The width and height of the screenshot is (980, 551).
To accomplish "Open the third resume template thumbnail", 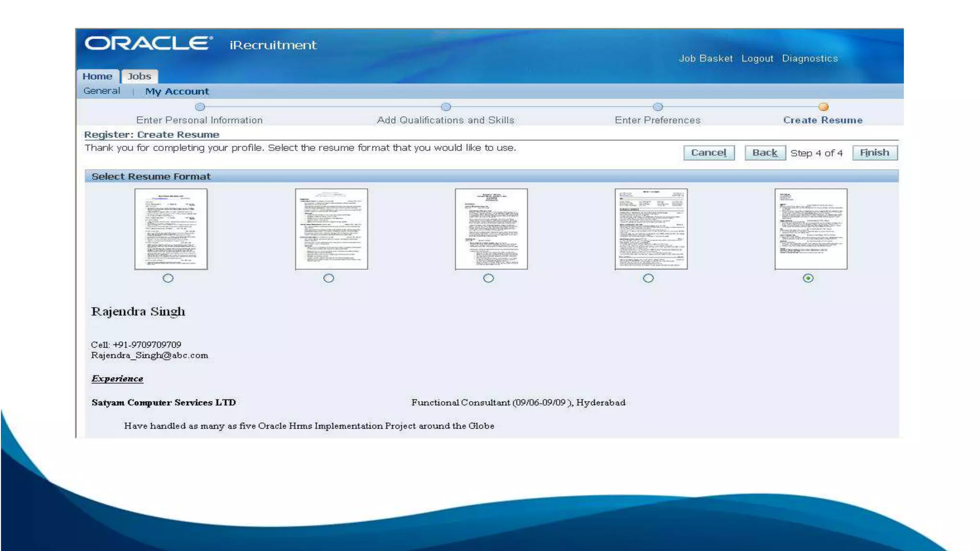I will (491, 229).
